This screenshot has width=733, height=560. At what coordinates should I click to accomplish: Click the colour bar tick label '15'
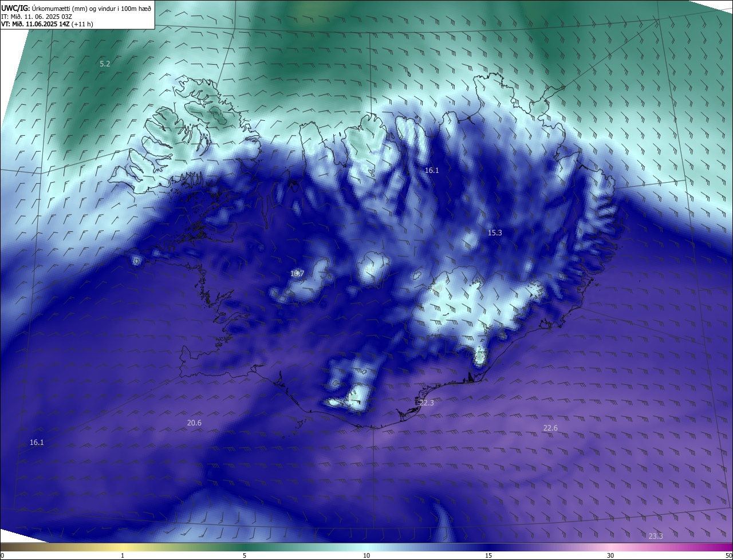point(488,556)
